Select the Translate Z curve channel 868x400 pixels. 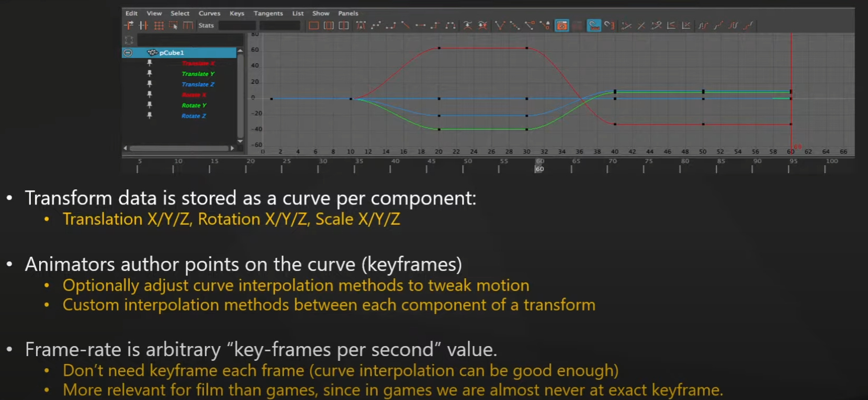198,84
